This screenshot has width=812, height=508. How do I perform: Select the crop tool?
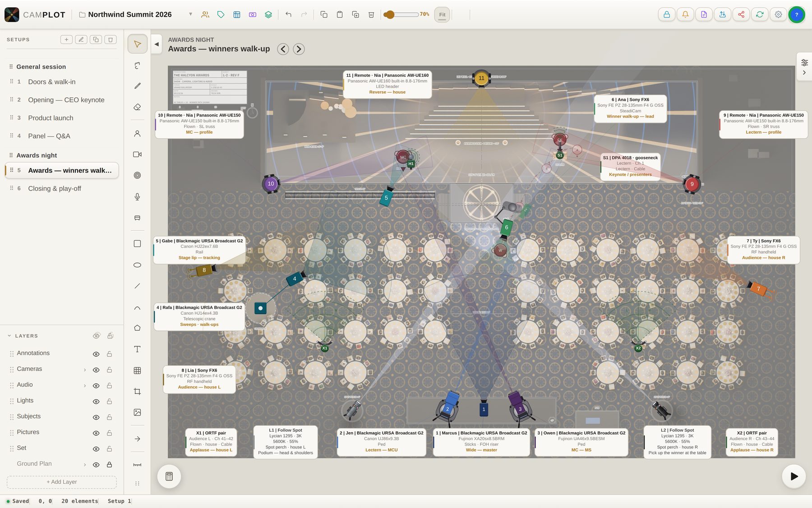click(138, 391)
